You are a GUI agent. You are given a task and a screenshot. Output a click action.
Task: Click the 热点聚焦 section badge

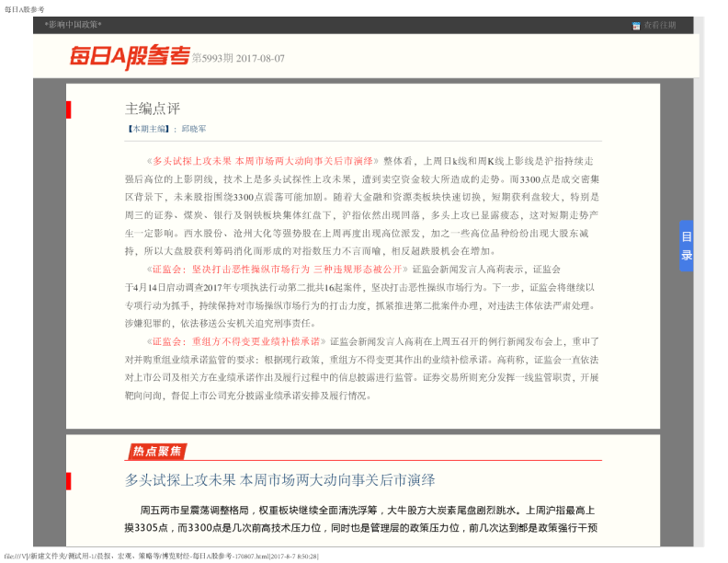coord(157,451)
